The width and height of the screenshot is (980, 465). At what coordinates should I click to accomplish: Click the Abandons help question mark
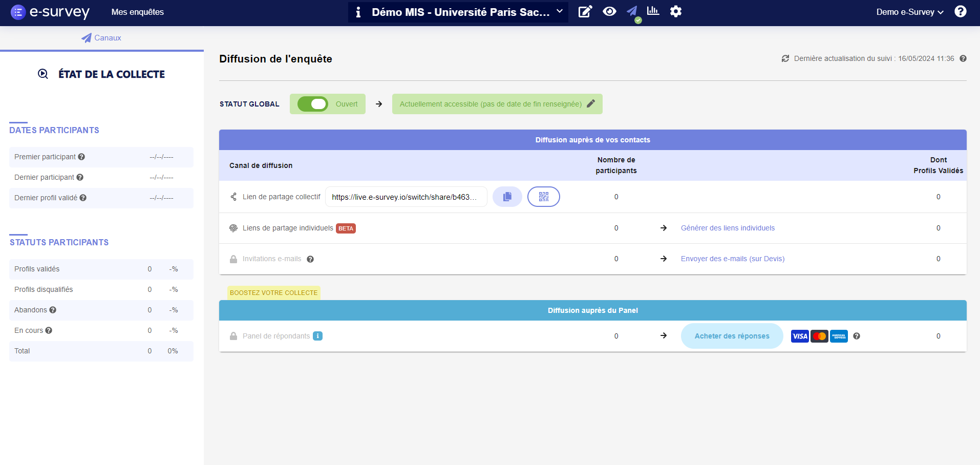coord(53,310)
